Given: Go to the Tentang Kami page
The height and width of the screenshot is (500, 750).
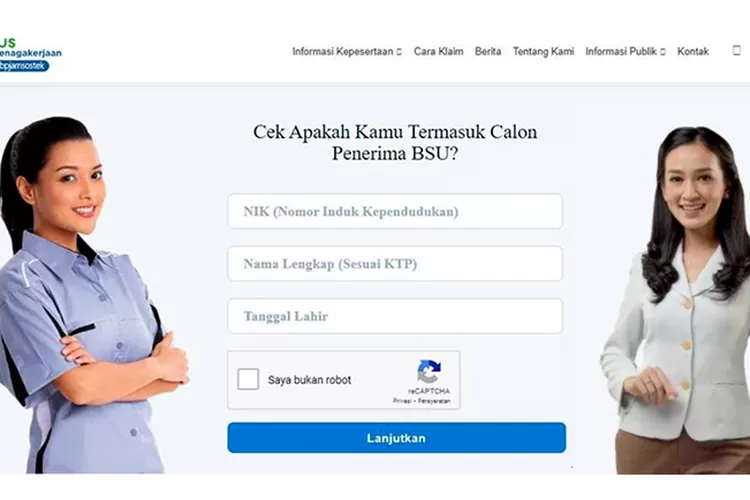Looking at the screenshot, I should pos(543,51).
